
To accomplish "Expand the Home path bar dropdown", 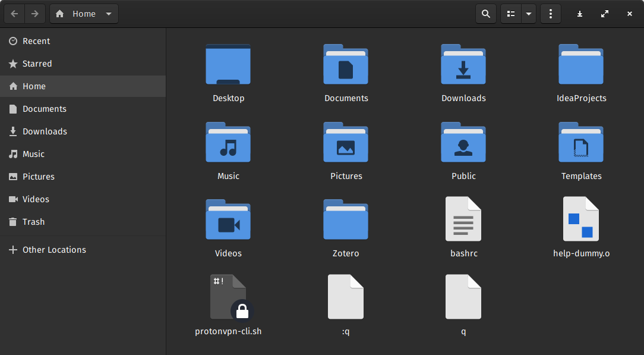I will (x=109, y=14).
